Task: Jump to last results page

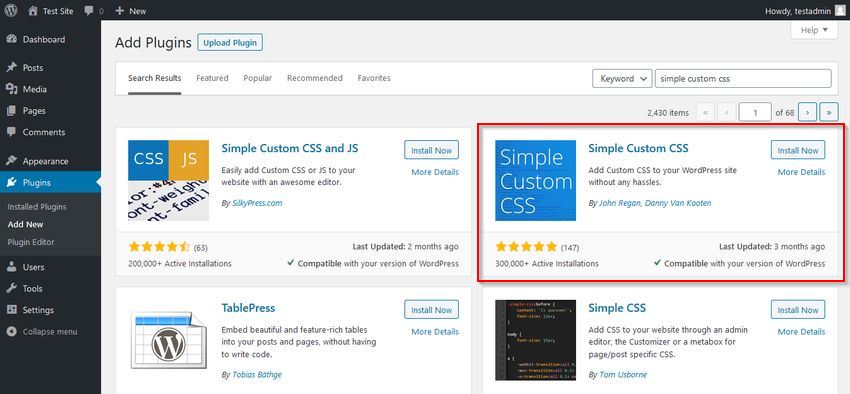Action: pos(829,113)
